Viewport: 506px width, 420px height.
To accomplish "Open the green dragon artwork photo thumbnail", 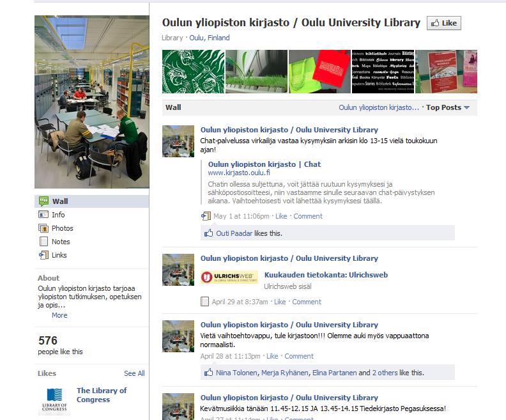I will [193, 72].
